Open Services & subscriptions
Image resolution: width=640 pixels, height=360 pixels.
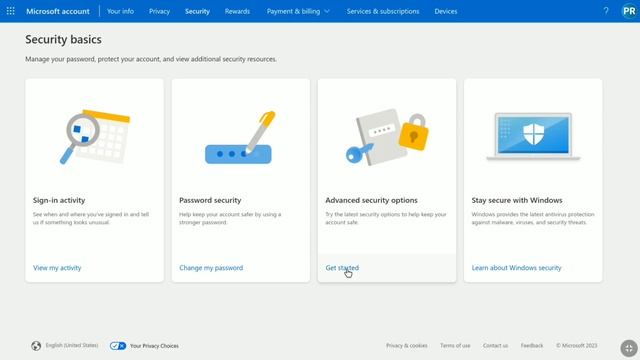coord(383,11)
